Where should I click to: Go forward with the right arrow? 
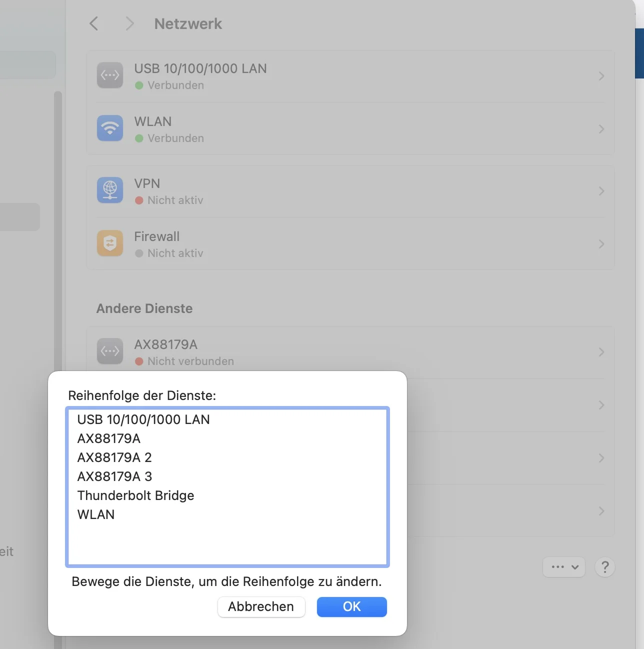(x=129, y=23)
